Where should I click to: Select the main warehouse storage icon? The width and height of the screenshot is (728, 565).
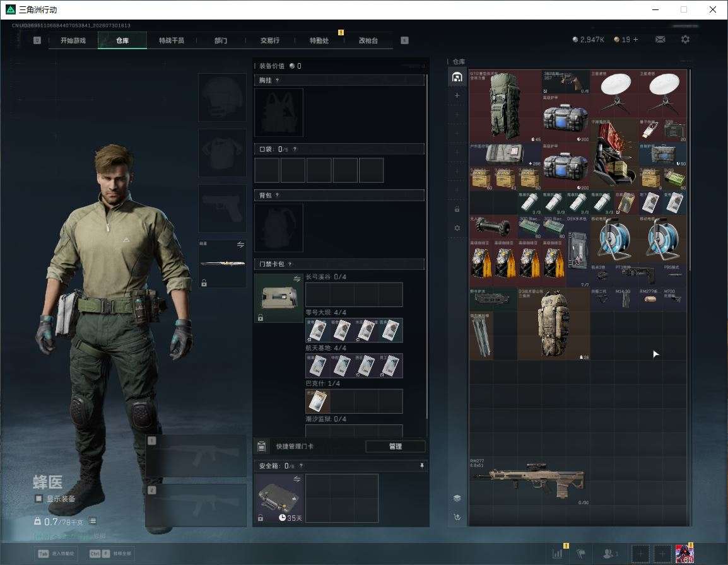[x=457, y=77]
